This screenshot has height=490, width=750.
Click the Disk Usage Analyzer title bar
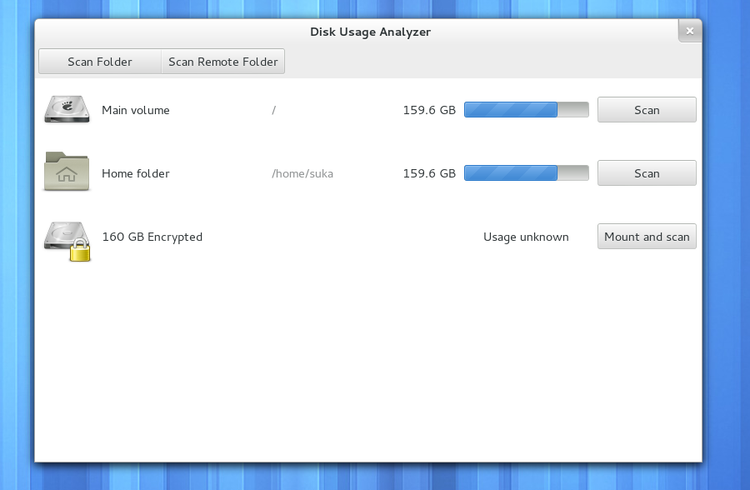(x=370, y=32)
